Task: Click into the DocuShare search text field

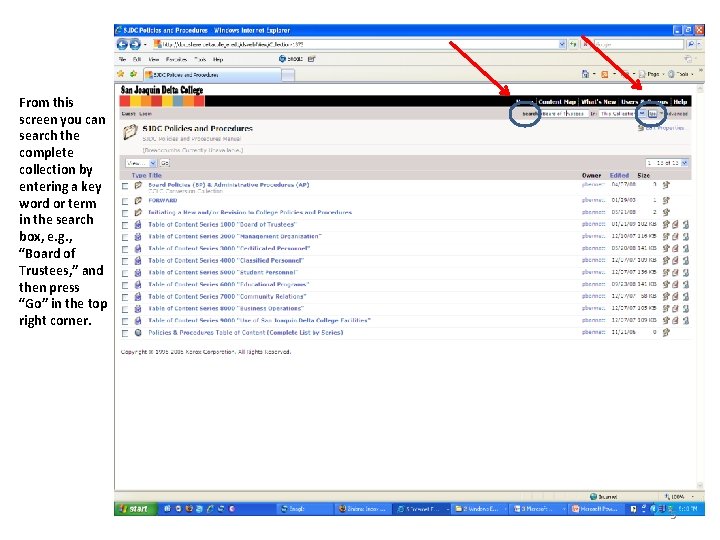Action: (x=564, y=113)
